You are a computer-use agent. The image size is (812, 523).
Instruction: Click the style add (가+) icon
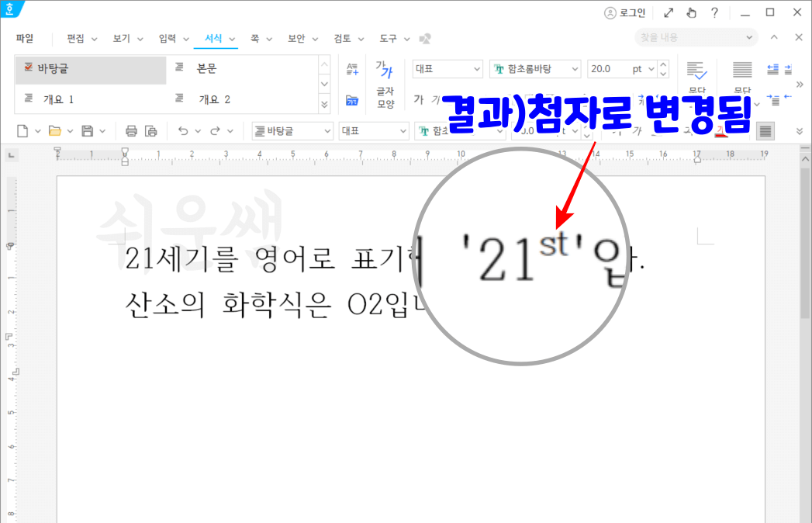click(x=353, y=68)
